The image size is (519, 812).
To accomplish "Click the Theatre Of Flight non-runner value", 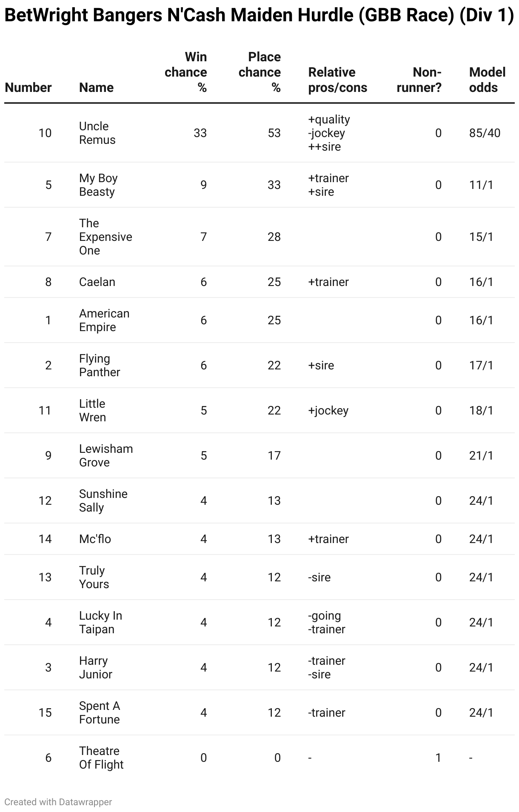I will 438,758.
